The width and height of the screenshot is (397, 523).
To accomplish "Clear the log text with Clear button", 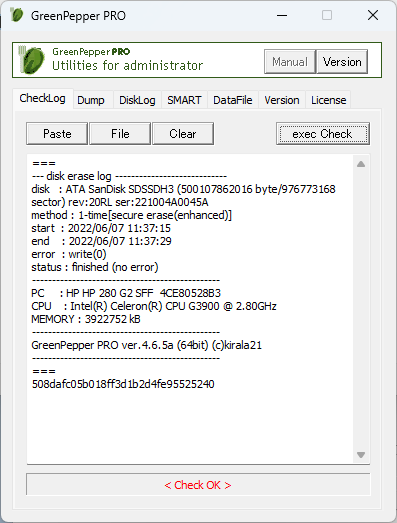I will pos(183,134).
